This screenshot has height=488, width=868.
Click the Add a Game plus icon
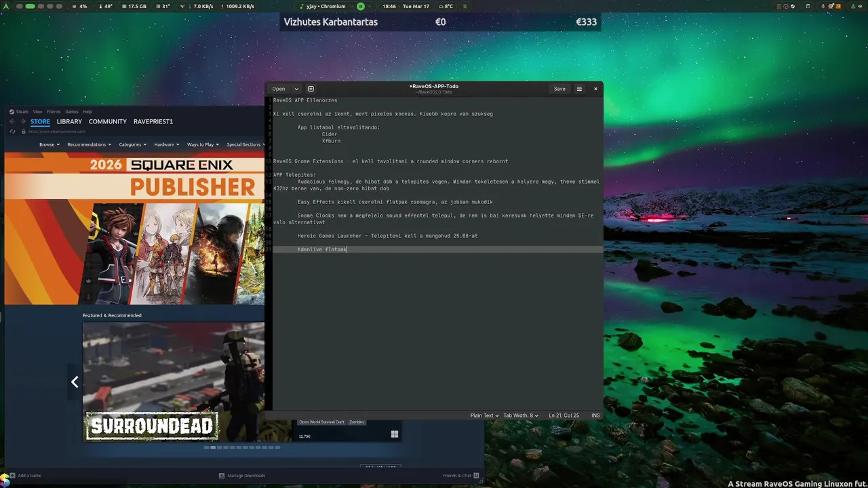point(11,476)
